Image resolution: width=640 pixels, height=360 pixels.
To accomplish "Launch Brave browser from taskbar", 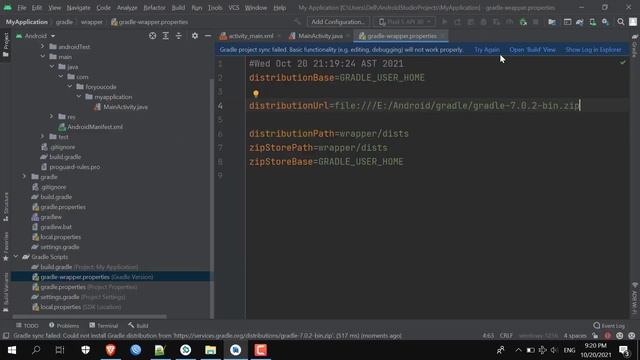I will click(110, 350).
